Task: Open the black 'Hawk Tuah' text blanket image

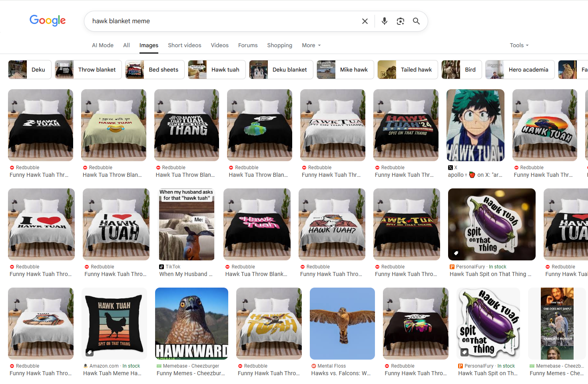Action: (x=40, y=125)
